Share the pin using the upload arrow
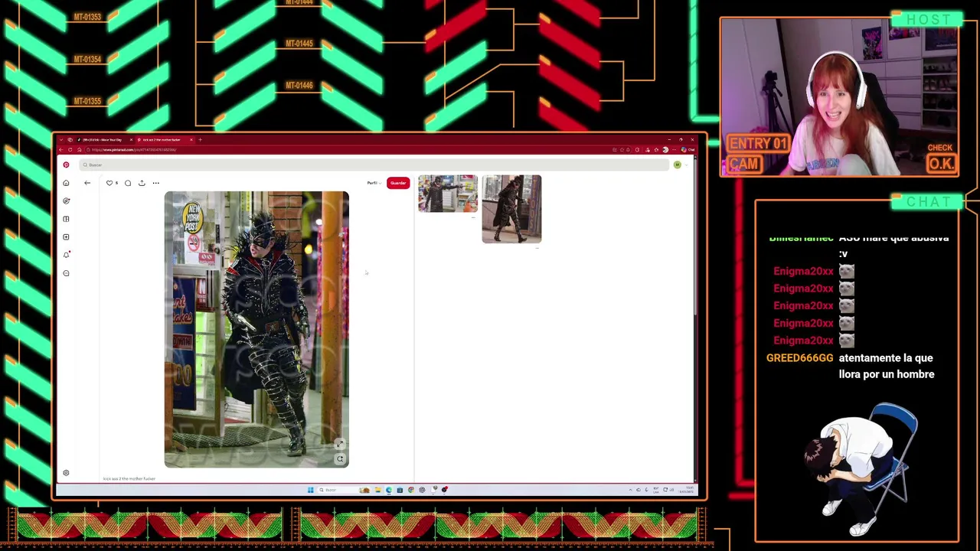This screenshot has height=551, width=980. pos(142,183)
